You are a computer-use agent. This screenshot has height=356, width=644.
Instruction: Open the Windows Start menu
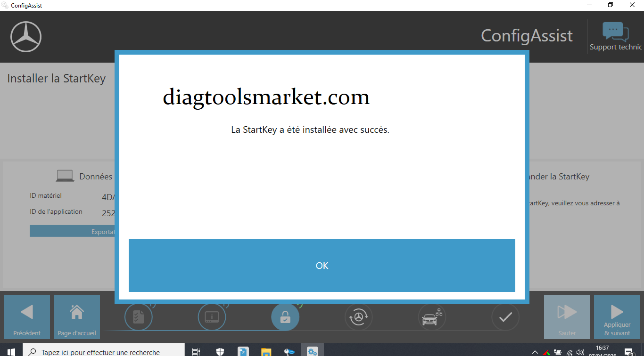point(11,352)
